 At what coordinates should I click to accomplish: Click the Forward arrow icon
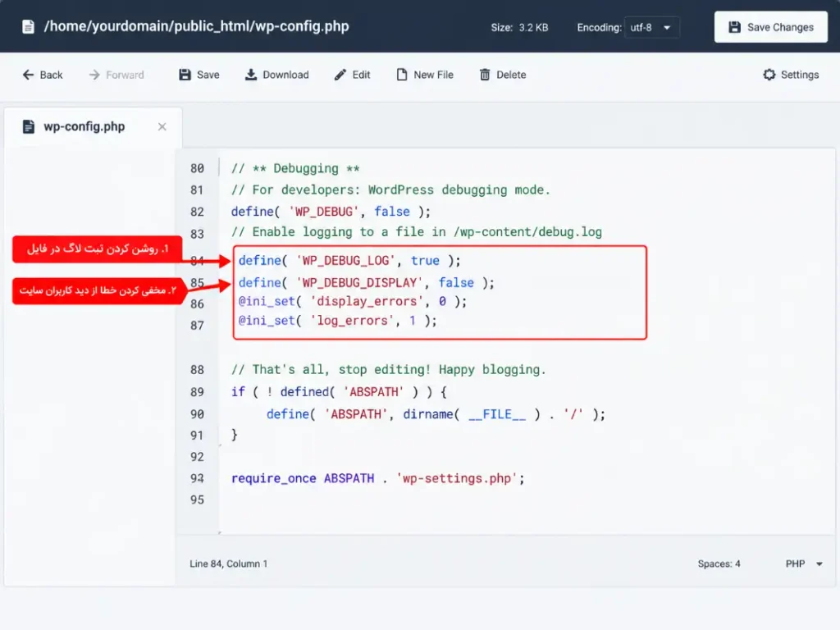coord(94,75)
